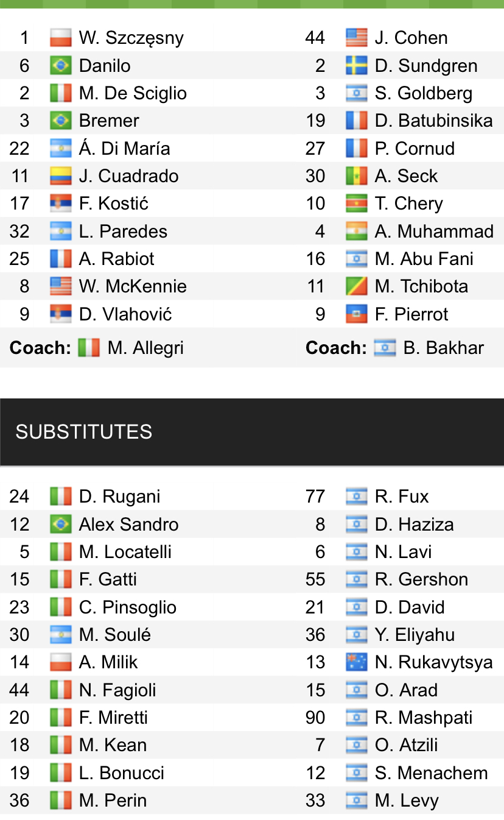Open substitute L. Bonucci's profile
The width and height of the screenshot is (504, 820).
(x=122, y=773)
